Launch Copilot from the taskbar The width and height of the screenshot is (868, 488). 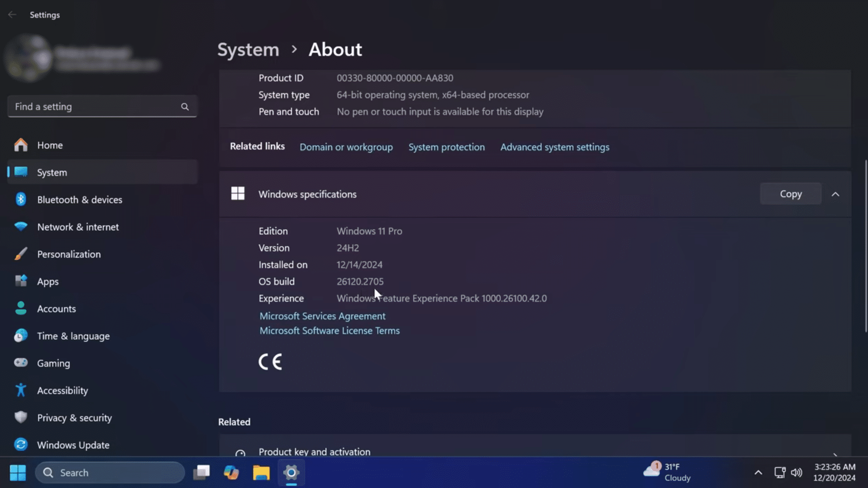[x=231, y=473]
